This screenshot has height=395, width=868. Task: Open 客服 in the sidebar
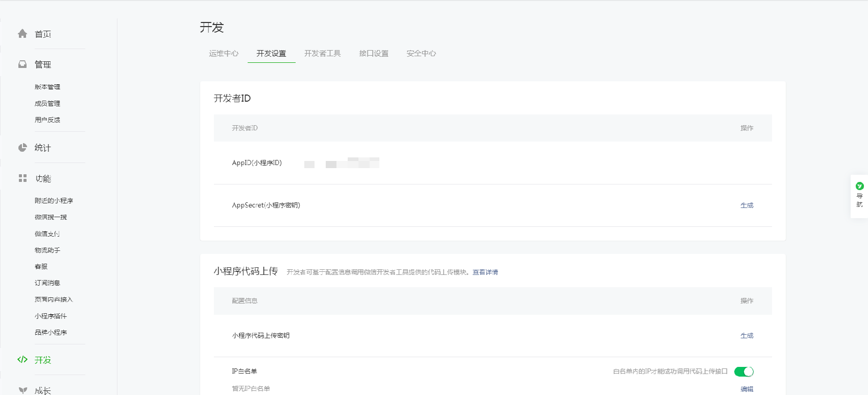tap(41, 266)
